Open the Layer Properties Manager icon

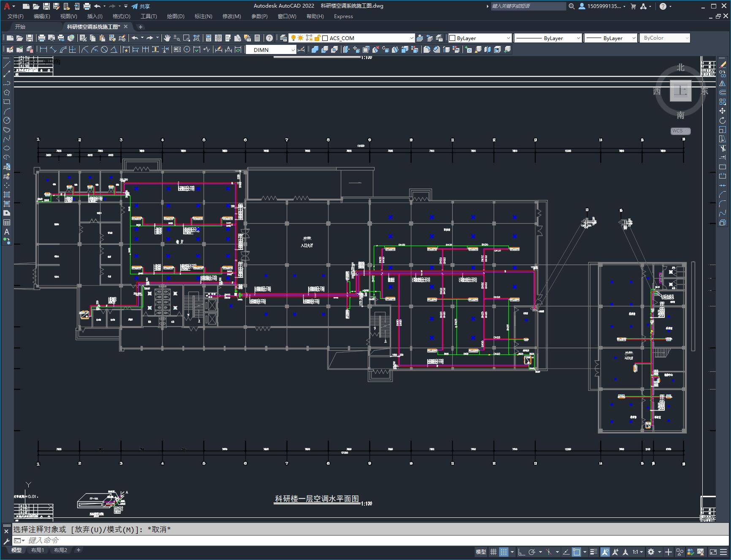283,38
